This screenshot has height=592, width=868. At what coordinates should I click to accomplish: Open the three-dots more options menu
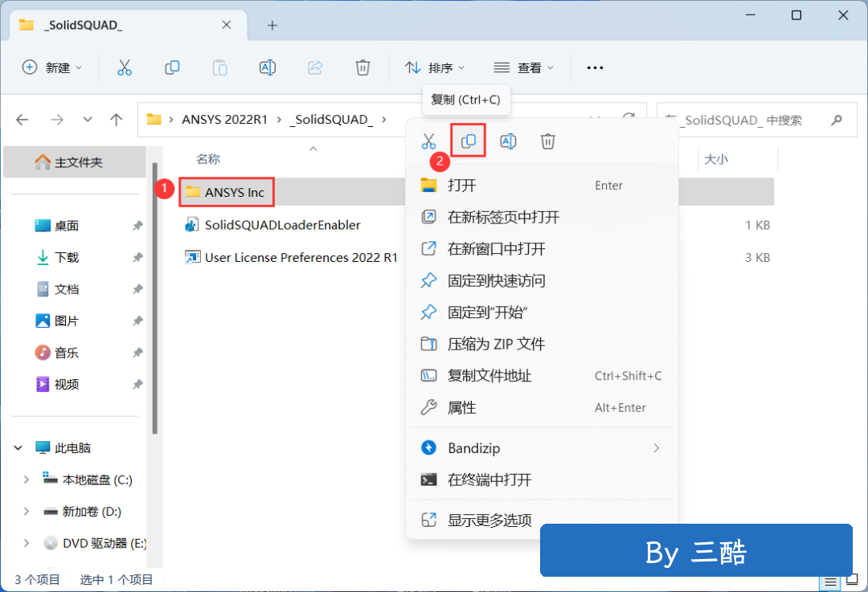coord(595,67)
